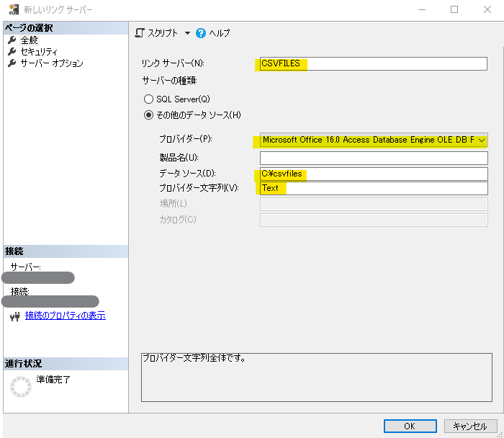Click the データ ソース input field
The width and height of the screenshot is (504, 438).
(373, 174)
